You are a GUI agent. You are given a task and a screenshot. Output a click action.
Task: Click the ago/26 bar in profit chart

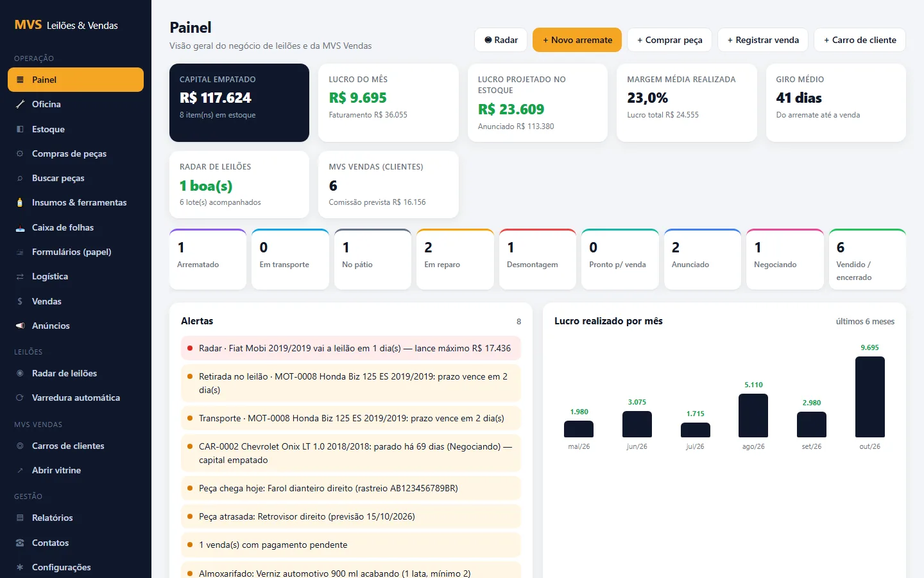[x=753, y=416]
